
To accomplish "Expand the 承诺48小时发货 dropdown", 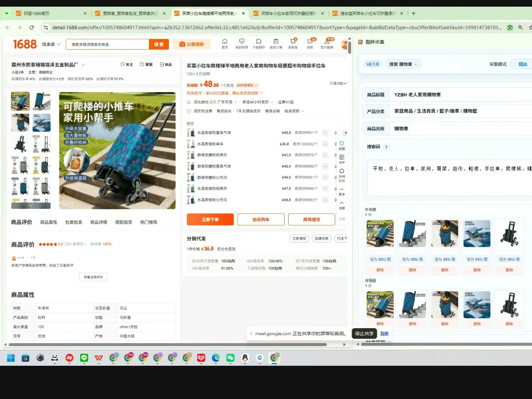I will click(258, 102).
